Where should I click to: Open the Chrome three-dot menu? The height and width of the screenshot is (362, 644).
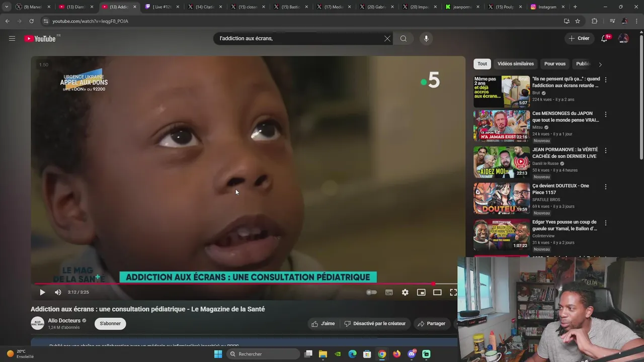click(637, 21)
